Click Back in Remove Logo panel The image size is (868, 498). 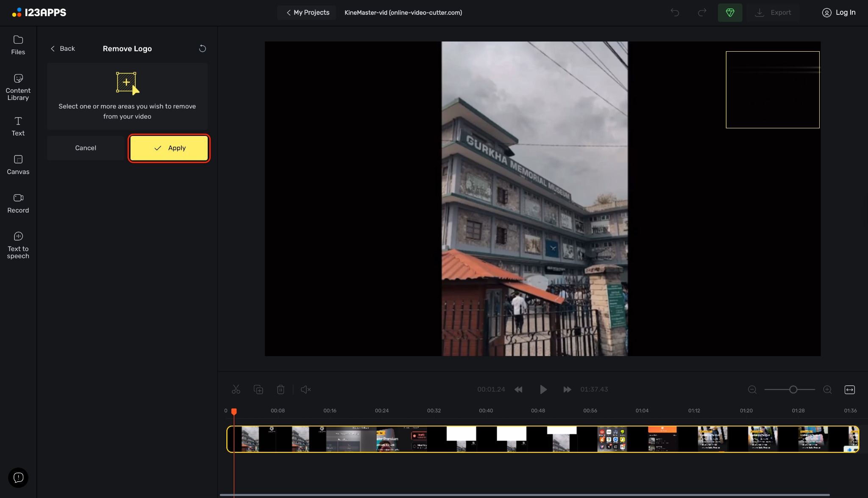tap(63, 49)
